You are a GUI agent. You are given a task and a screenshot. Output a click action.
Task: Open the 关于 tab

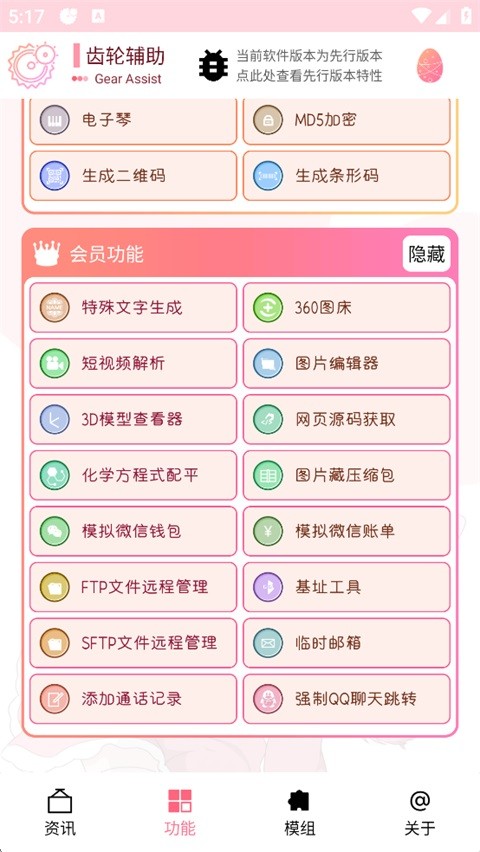coord(420,813)
